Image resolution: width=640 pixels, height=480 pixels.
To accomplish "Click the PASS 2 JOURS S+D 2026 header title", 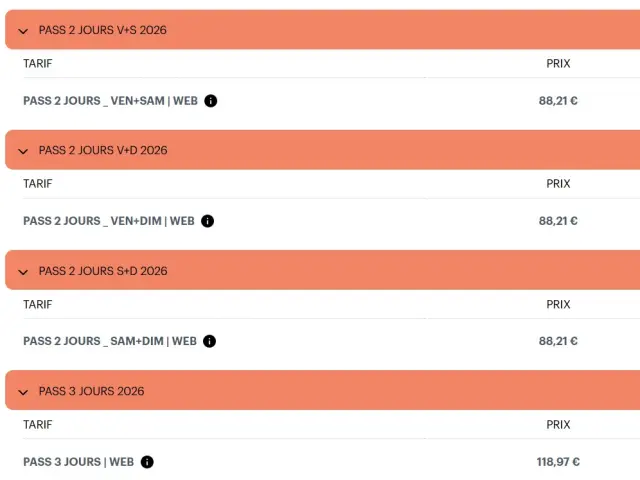I will (x=102, y=271).
